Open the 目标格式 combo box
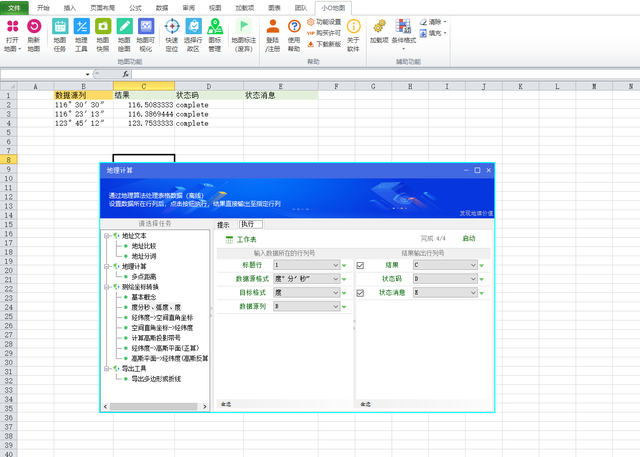The image size is (640, 457). (307, 293)
